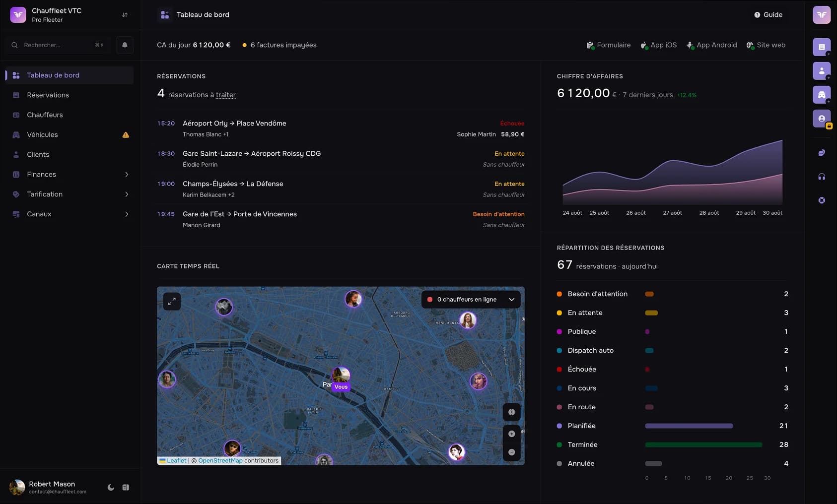Click the new vehicle shortcut icon
The image size is (837, 504).
coord(822,95)
